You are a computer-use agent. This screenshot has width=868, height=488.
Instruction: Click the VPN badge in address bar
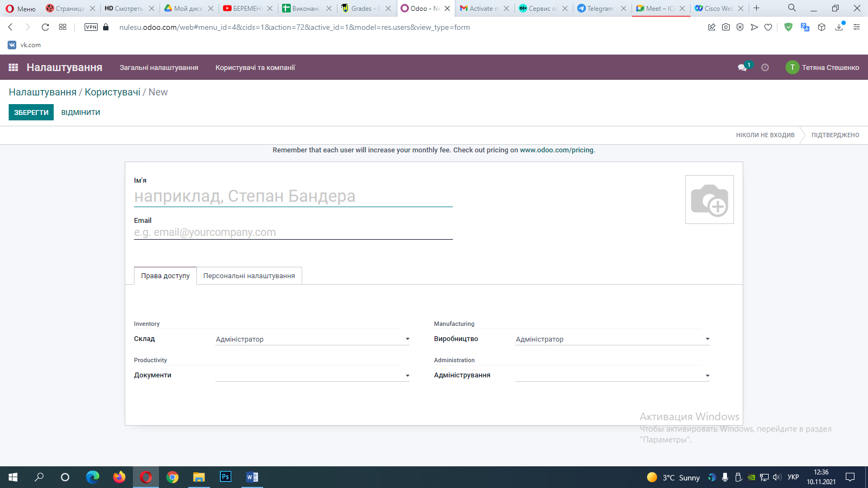(91, 27)
